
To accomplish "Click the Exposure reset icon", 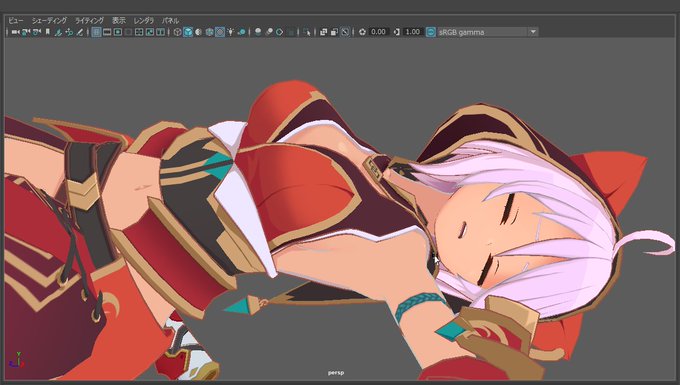I will 362,32.
